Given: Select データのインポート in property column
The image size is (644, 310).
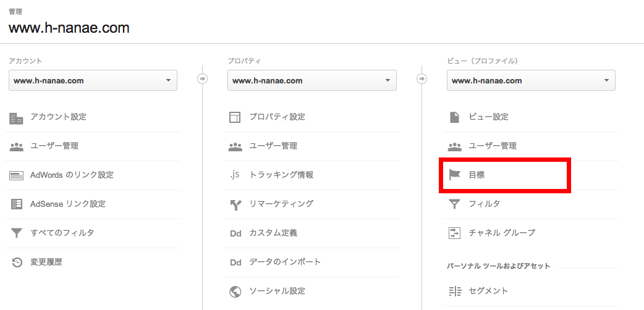Looking at the screenshot, I should 285,262.
